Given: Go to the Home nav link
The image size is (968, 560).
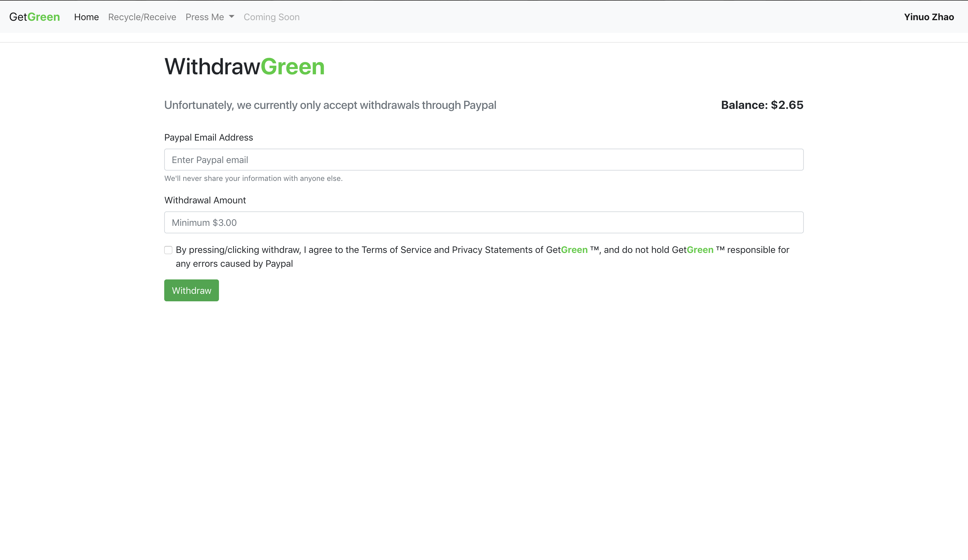Looking at the screenshot, I should tap(86, 17).
